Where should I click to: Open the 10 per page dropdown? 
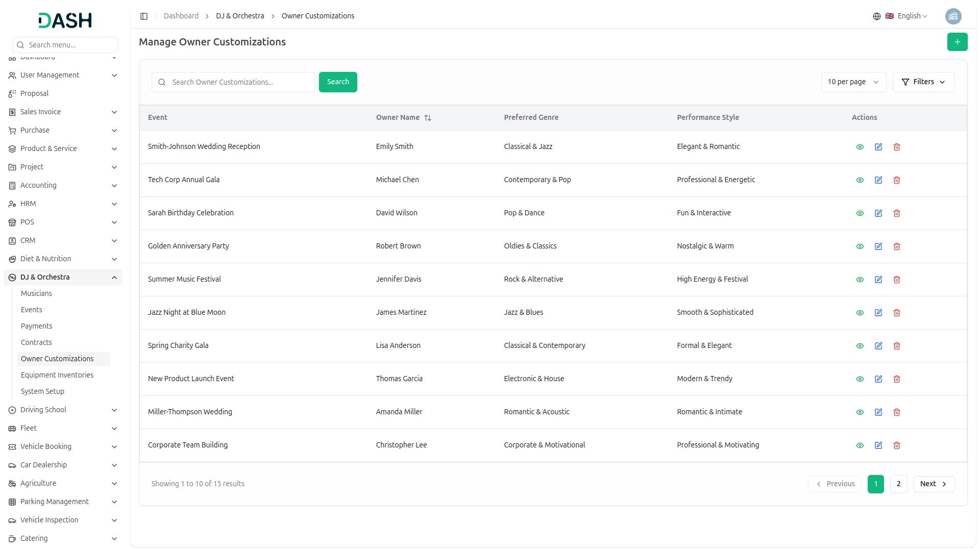[853, 82]
